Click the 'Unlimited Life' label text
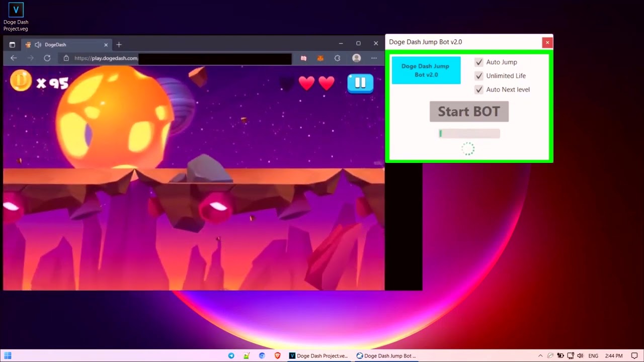 pyautogui.click(x=506, y=76)
